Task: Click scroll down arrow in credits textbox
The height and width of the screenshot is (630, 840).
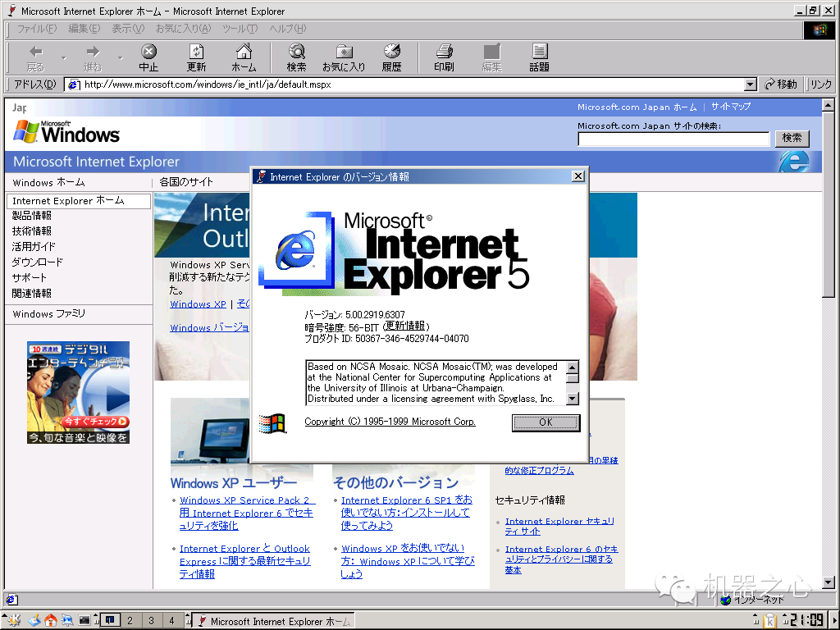Action: coord(572,399)
